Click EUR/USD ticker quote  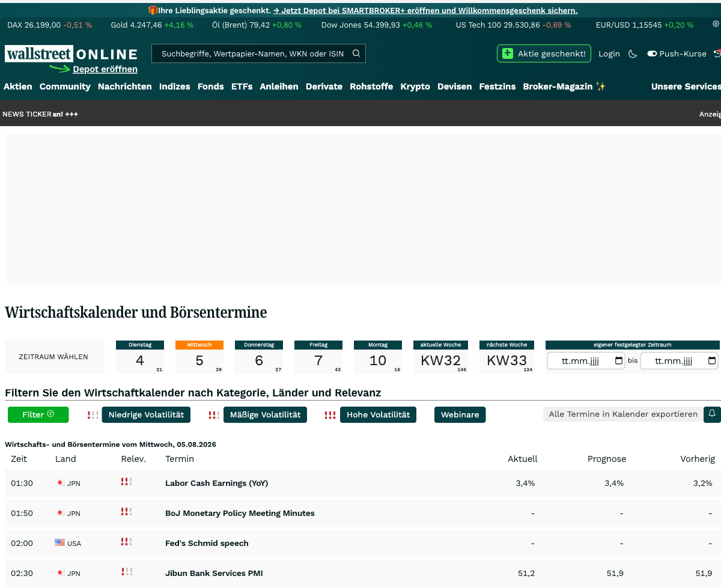pyautogui.click(x=645, y=25)
